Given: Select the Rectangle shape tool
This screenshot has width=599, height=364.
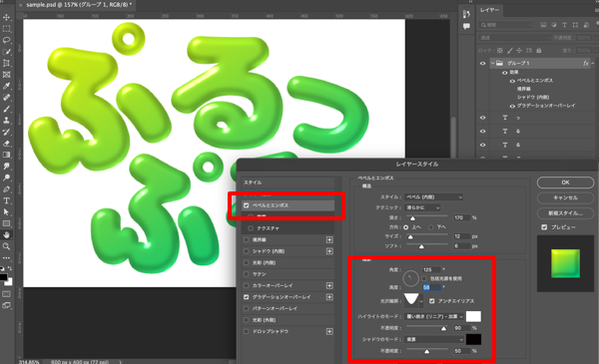Looking at the screenshot, I should pyautogui.click(x=7, y=223).
